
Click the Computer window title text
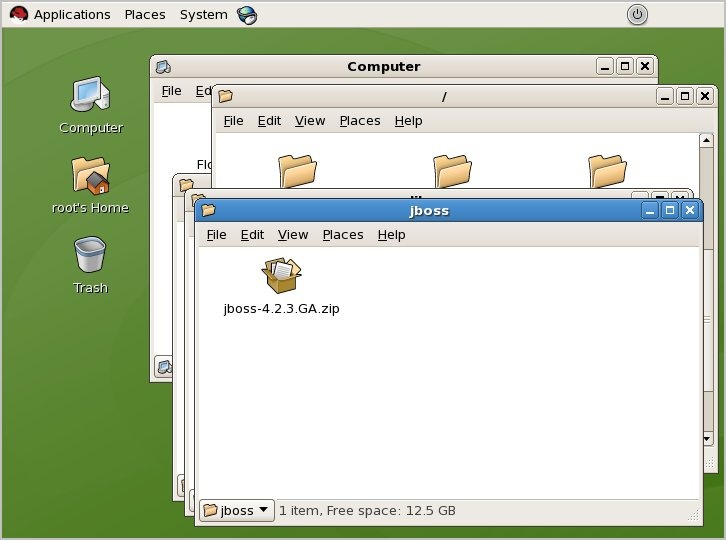tap(384, 67)
